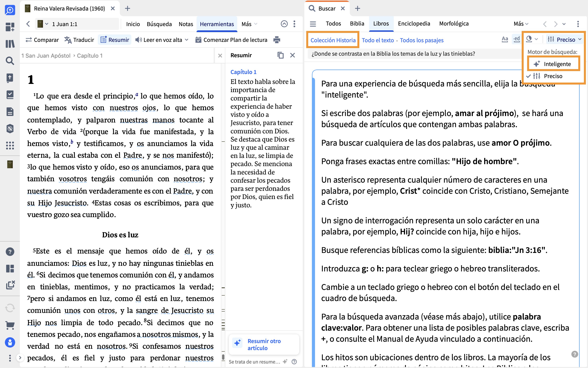Go forward with right chevron in search
Viewport: 588px width, 368px height.
coord(556,24)
